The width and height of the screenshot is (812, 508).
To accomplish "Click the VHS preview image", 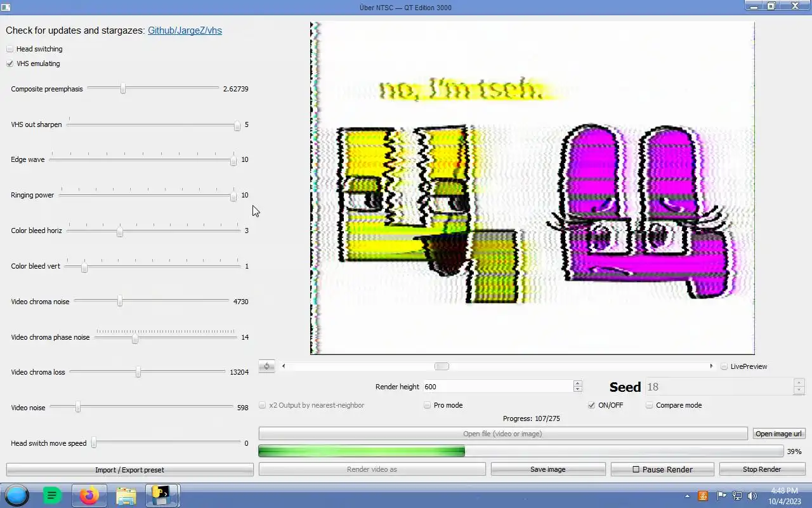I will pos(532,188).
